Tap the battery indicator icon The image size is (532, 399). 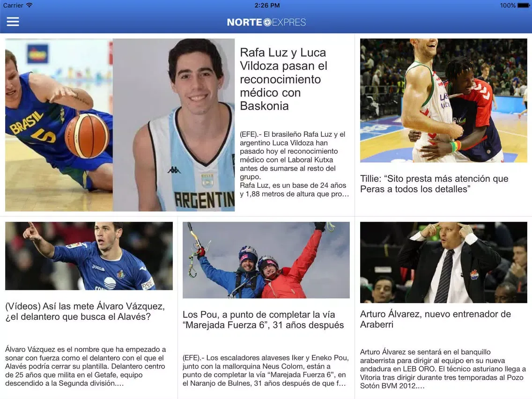(x=523, y=6)
